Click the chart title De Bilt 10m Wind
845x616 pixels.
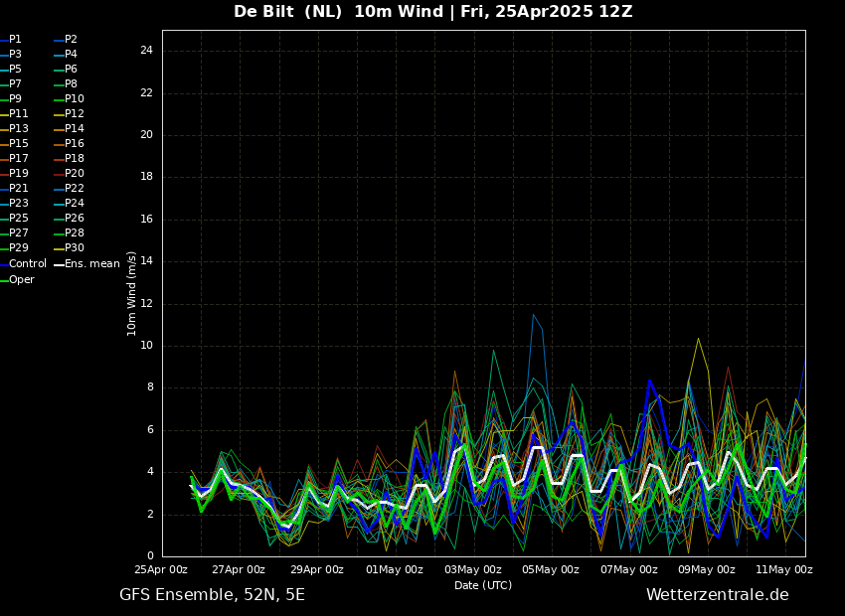[432, 12]
